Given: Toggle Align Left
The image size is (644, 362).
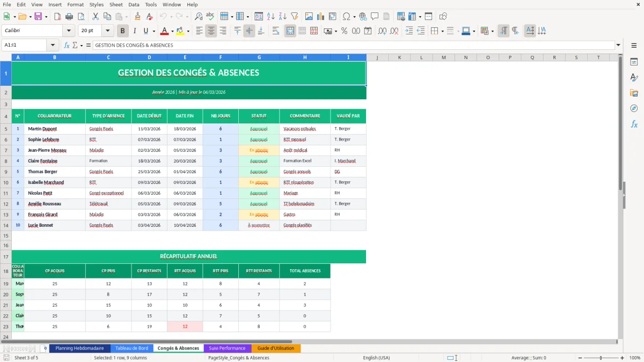Looking at the screenshot, I should coord(199,31).
